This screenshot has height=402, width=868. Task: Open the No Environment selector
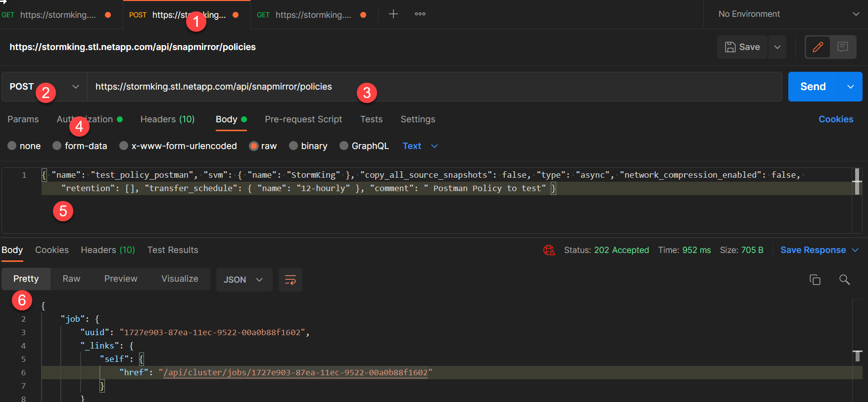[x=788, y=14]
